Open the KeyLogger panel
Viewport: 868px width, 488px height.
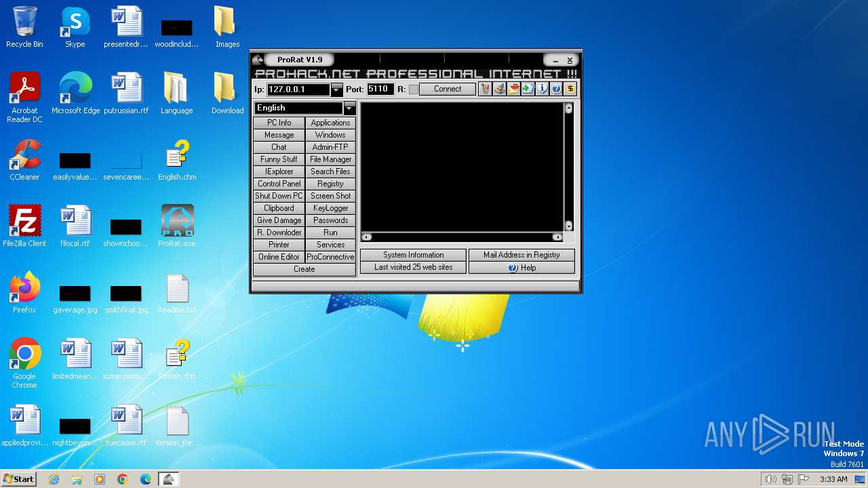tap(330, 208)
